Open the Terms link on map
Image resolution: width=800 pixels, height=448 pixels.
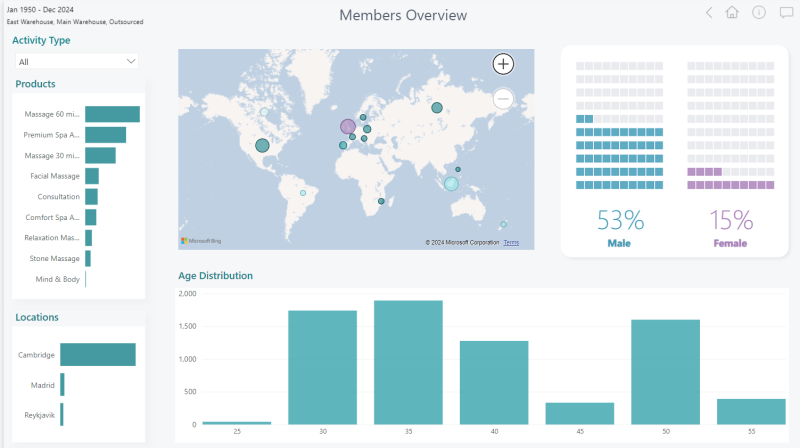511,242
